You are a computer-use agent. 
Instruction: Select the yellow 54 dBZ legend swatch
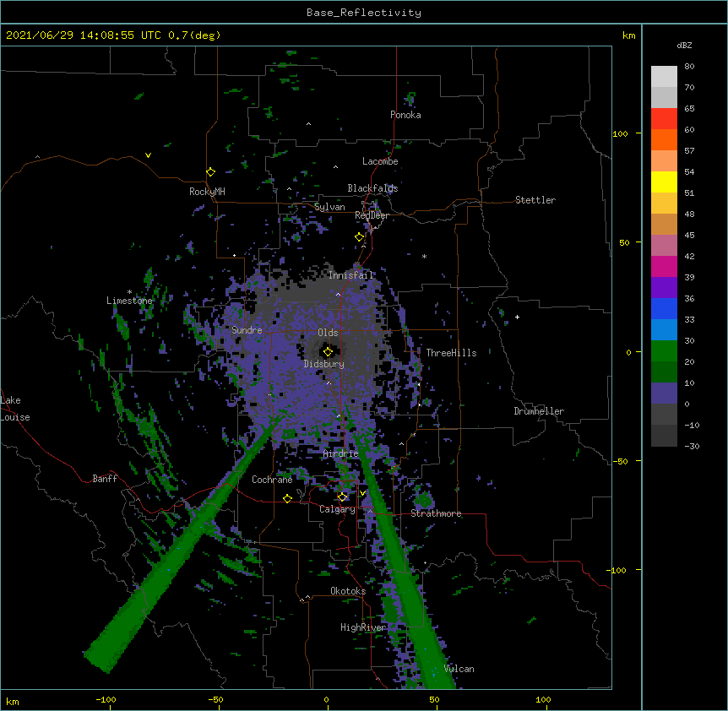click(x=664, y=182)
